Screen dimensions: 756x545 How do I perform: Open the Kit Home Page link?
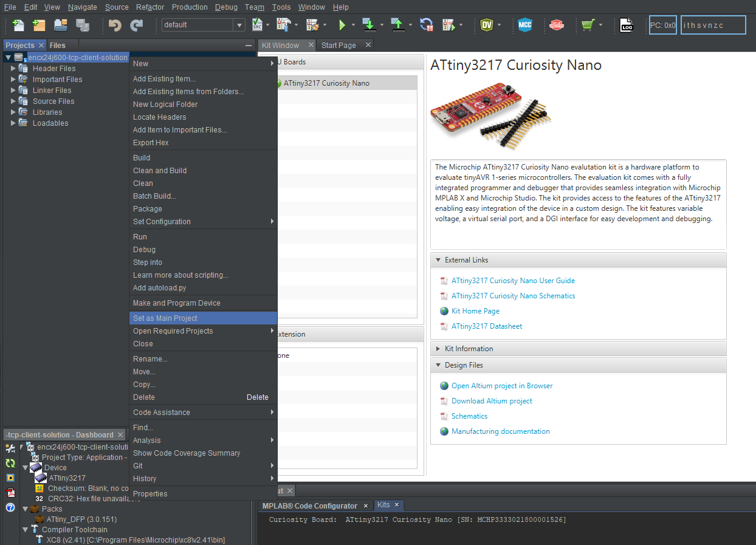(475, 311)
